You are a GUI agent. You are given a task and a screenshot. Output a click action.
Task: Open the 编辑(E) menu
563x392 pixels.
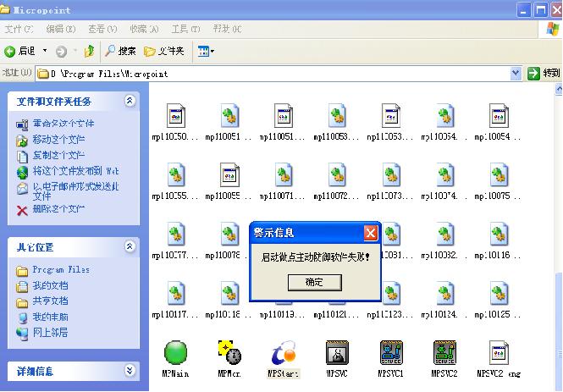coord(61,29)
